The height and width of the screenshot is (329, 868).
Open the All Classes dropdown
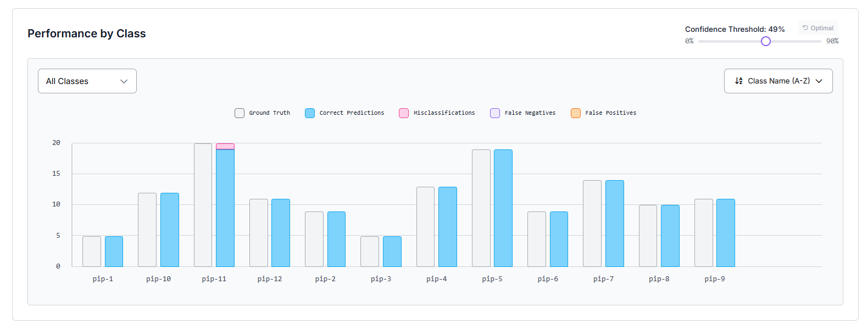coord(87,81)
